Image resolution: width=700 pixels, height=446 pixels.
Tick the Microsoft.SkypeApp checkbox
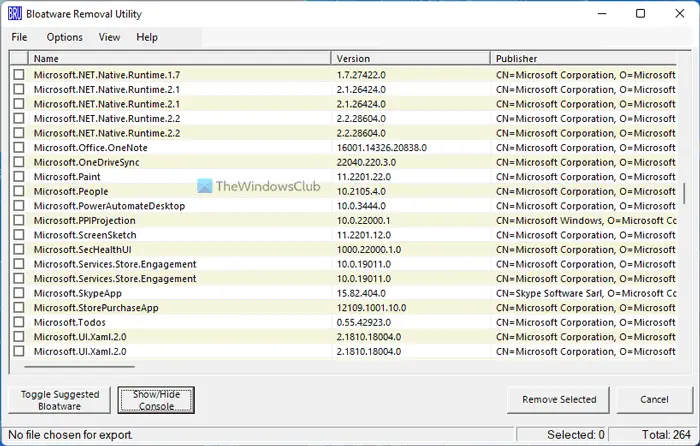pyautogui.click(x=19, y=293)
